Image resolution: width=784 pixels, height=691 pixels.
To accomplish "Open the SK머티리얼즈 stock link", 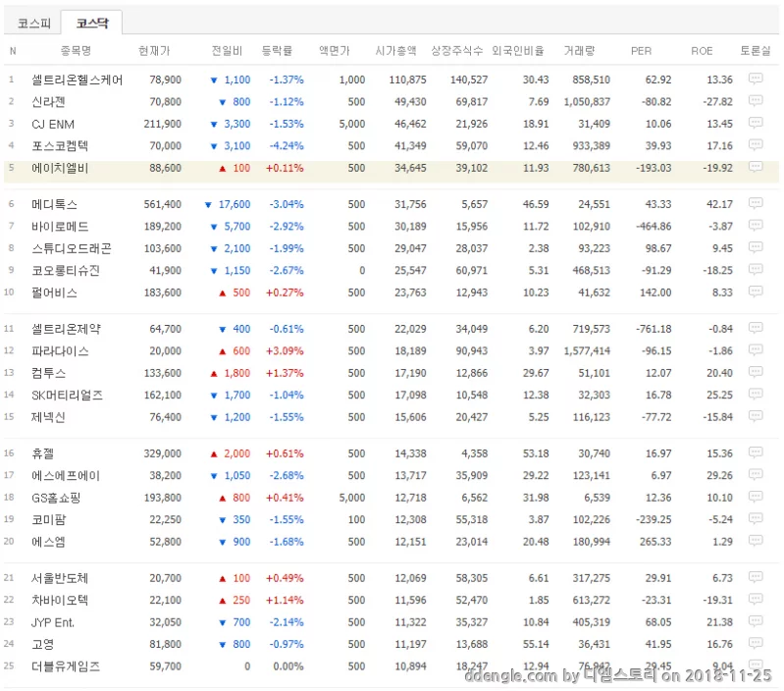I will click(67, 395).
